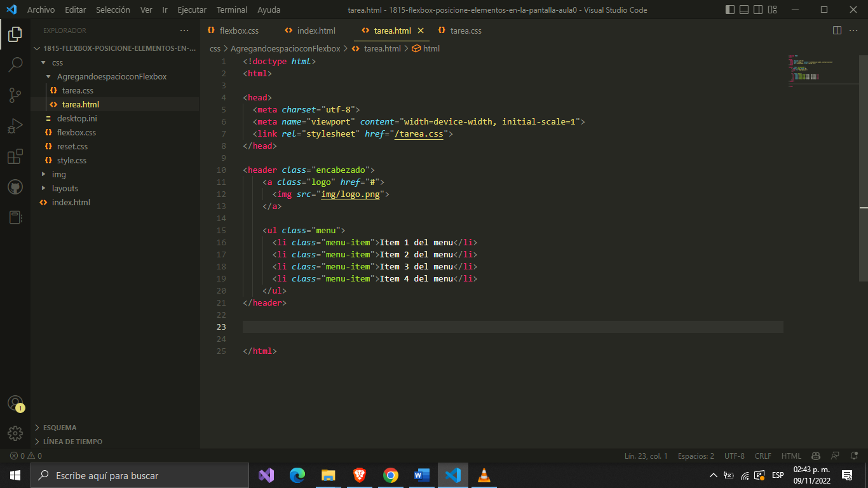Open the Terminal menu

tap(232, 10)
